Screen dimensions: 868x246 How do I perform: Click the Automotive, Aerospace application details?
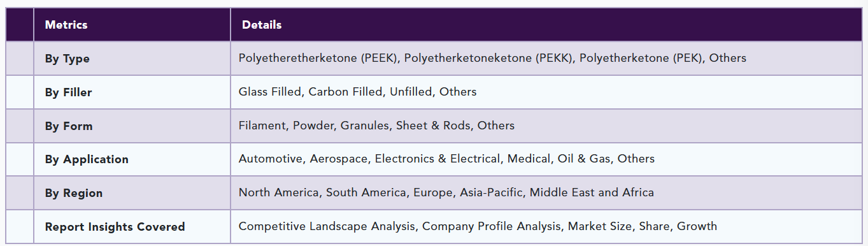click(x=546, y=159)
